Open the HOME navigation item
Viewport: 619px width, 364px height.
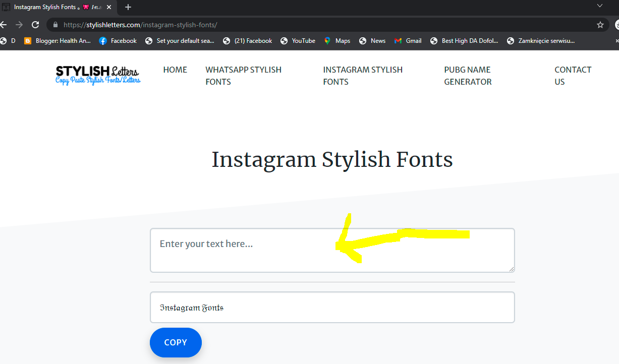(175, 70)
